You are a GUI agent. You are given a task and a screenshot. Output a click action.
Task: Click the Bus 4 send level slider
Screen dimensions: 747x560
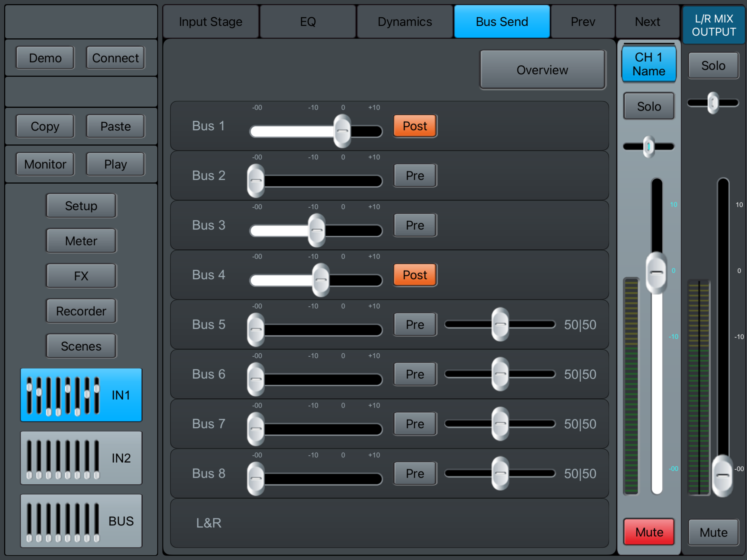(316, 280)
